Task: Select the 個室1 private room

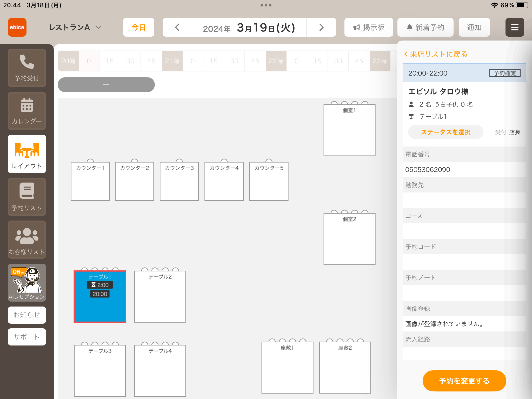Action: click(x=349, y=130)
